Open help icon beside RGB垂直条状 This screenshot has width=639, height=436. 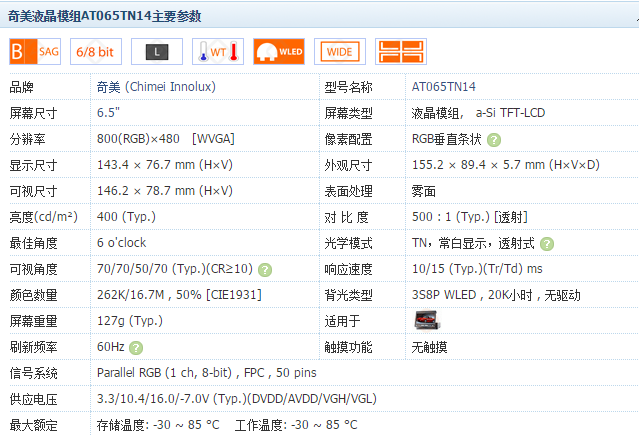coord(494,140)
